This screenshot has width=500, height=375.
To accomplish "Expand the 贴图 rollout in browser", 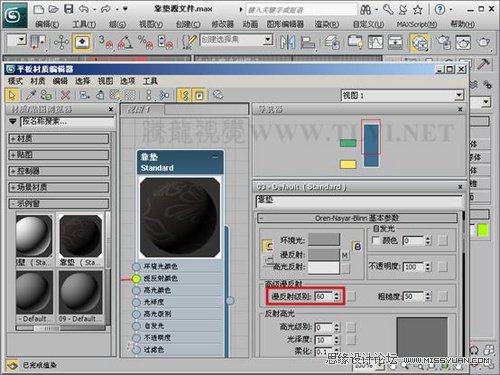I will point(59,155).
